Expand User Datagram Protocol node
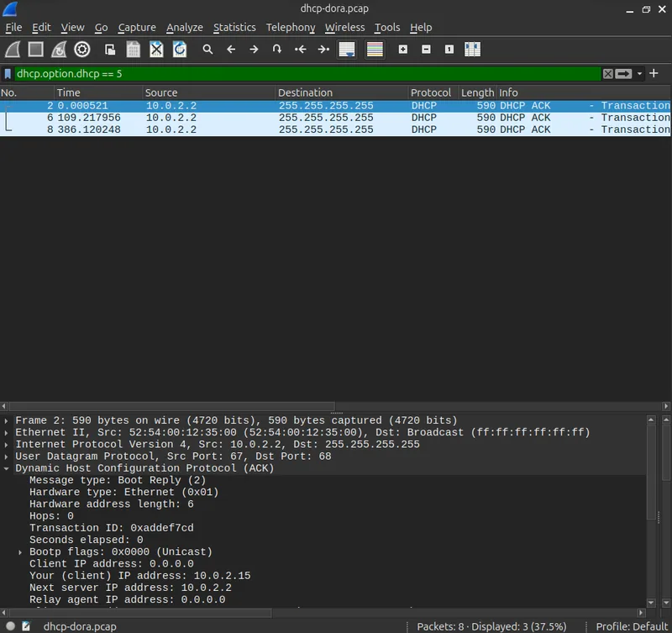Image resolution: width=672 pixels, height=633 pixels. [x=6, y=456]
